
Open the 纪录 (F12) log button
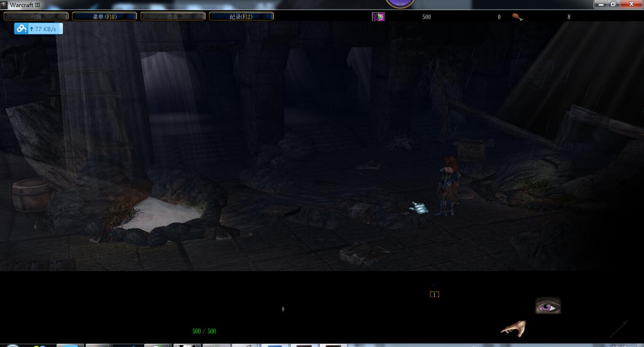241,17
